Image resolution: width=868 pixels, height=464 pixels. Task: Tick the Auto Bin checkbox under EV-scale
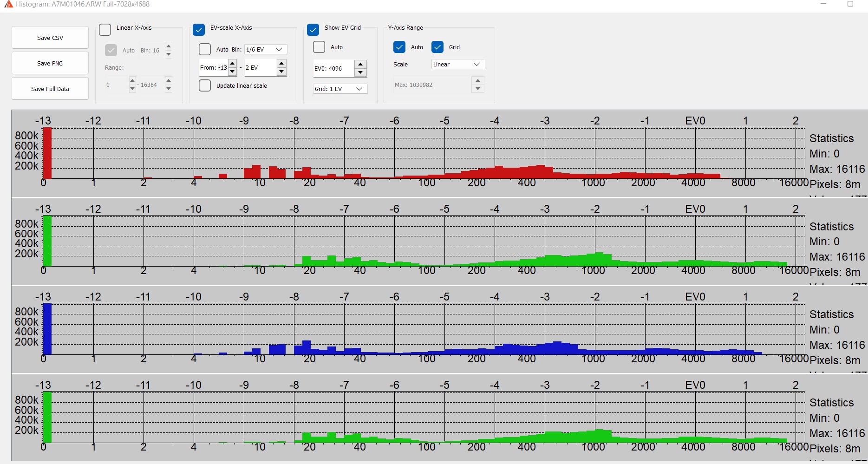coord(205,49)
